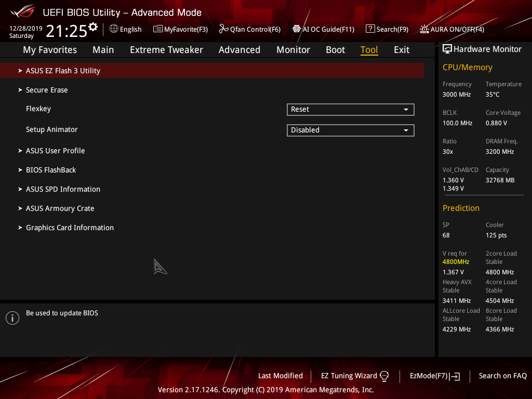The height and width of the screenshot is (399, 532).
Task: Click AURA ON/OFF(F4) label
Action: 457,29
